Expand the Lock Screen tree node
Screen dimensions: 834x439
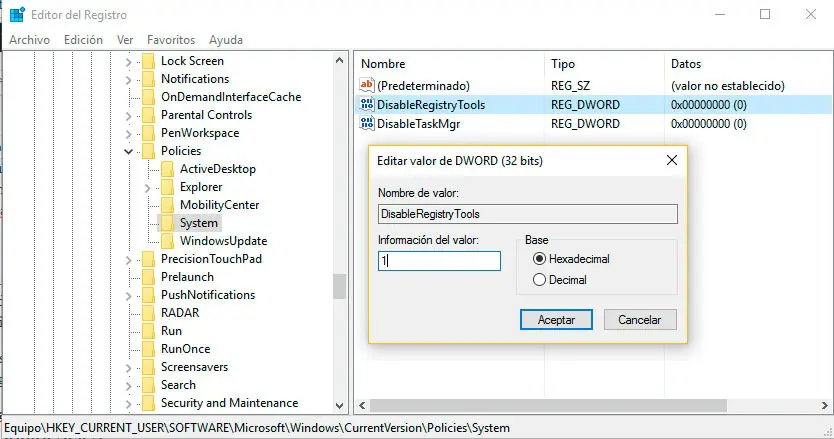(x=128, y=61)
